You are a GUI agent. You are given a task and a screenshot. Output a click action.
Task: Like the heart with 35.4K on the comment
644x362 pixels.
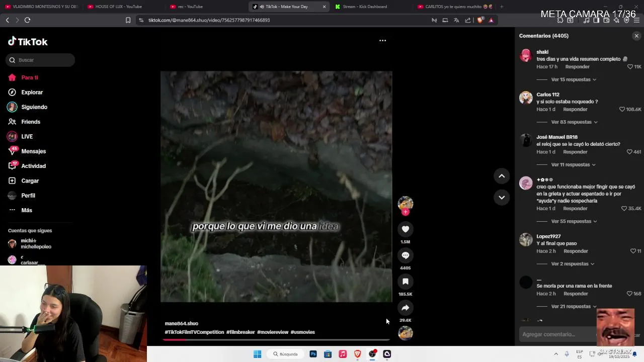coord(624,209)
